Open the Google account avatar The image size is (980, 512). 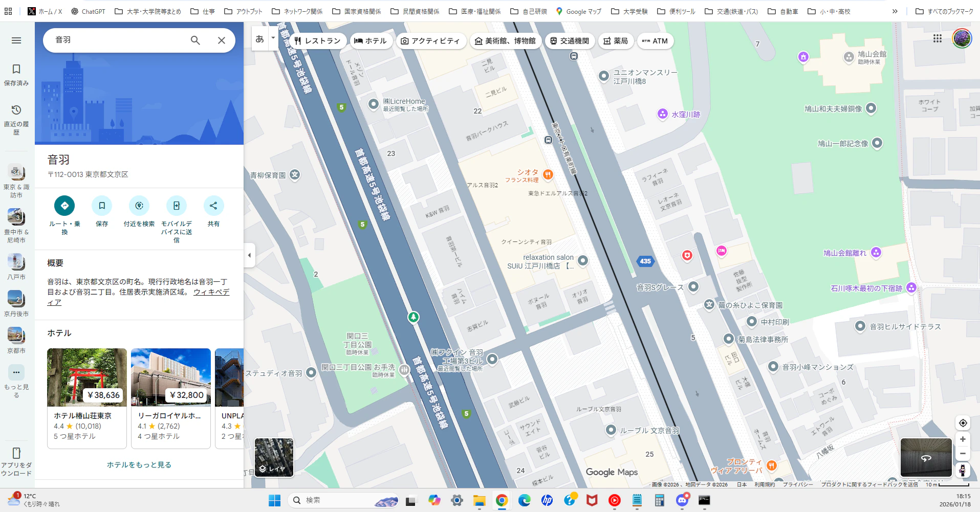pyautogui.click(x=962, y=38)
